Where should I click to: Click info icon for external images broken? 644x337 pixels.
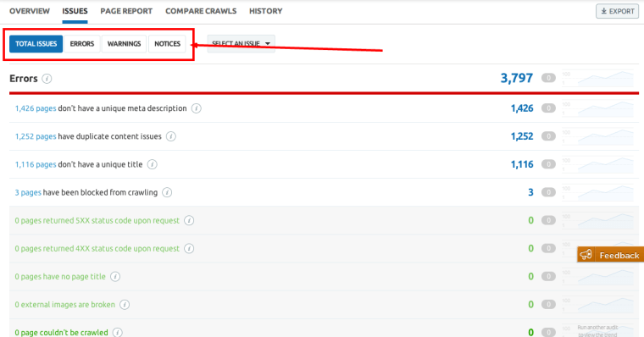[125, 305]
